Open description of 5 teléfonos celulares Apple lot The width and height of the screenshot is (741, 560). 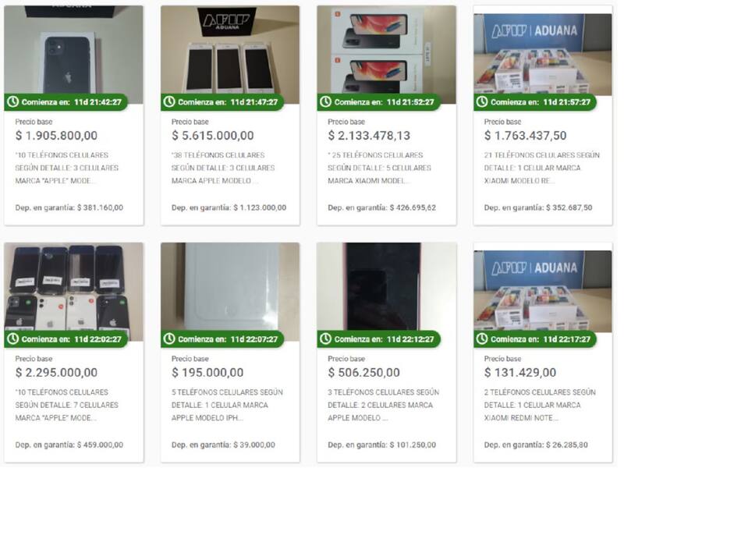click(227, 405)
